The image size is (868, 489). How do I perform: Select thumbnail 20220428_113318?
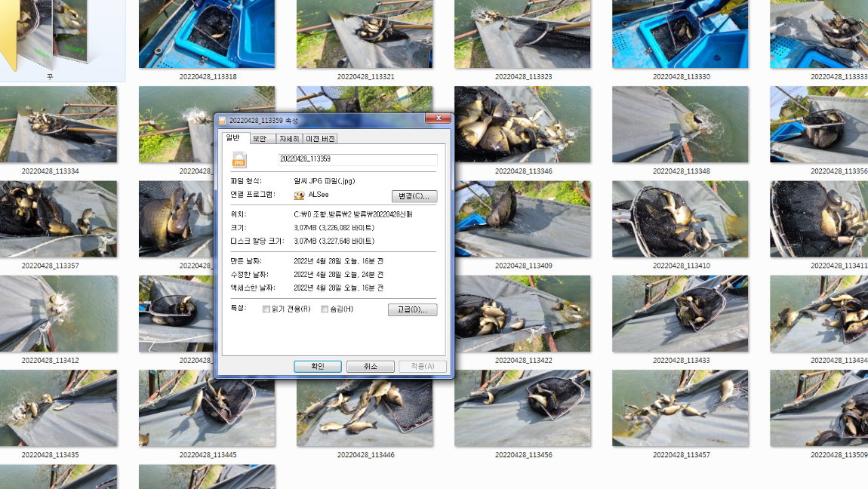pyautogui.click(x=206, y=34)
